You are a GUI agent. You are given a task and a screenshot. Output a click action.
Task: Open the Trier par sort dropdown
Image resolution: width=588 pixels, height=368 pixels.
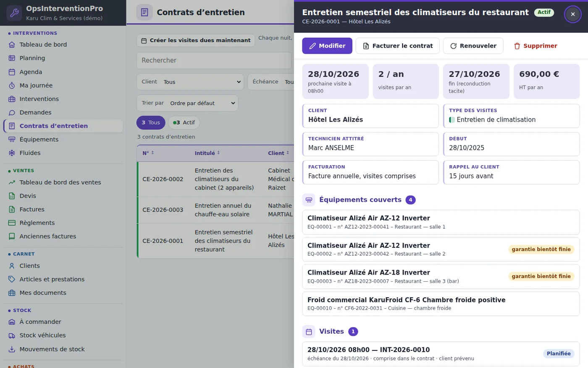[187, 103]
